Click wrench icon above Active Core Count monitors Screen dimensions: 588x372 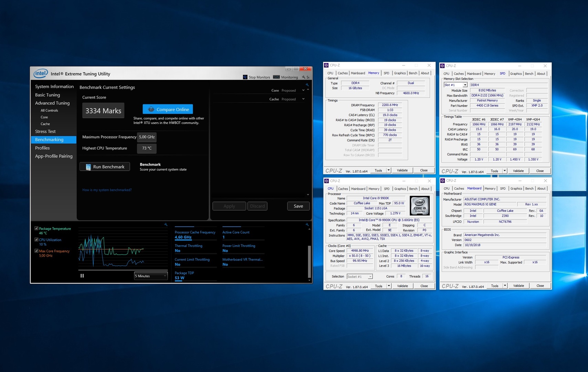tap(307, 225)
